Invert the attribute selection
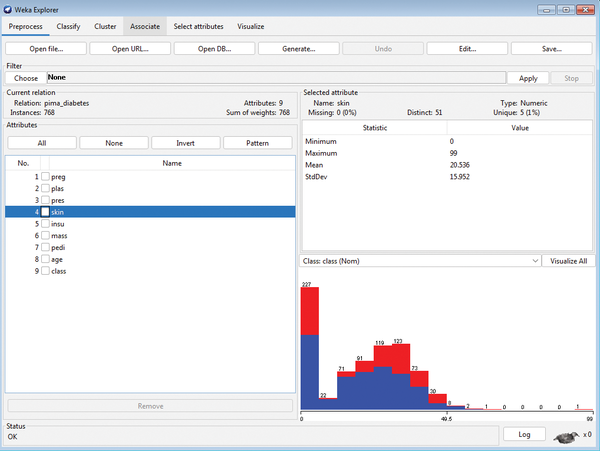This screenshot has width=600, height=451. pos(186,143)
